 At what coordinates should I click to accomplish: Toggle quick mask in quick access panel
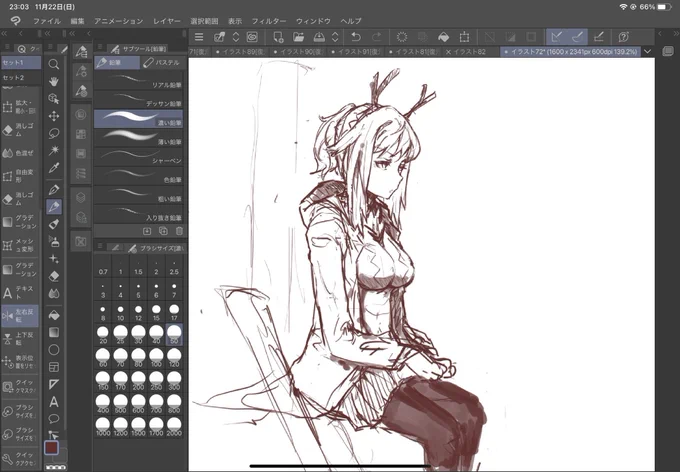pyautogui.click(x=20, y=386)
